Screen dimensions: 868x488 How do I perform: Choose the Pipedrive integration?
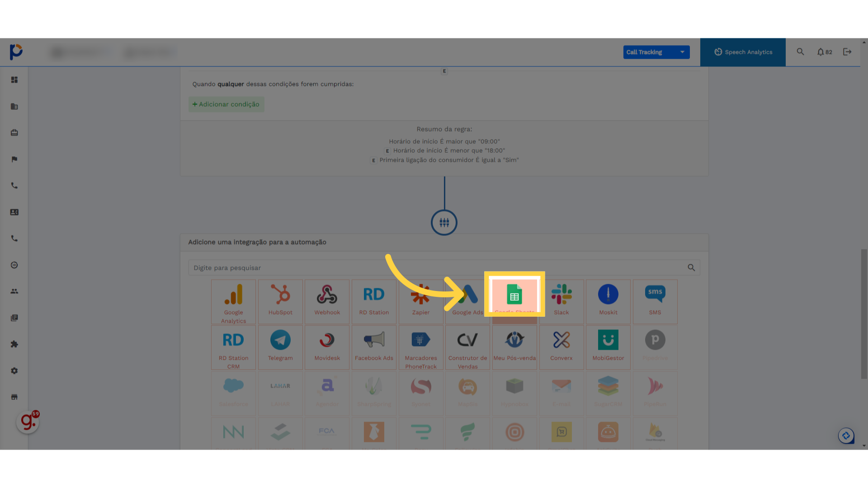pyautogui.click(x=655, y=347)
